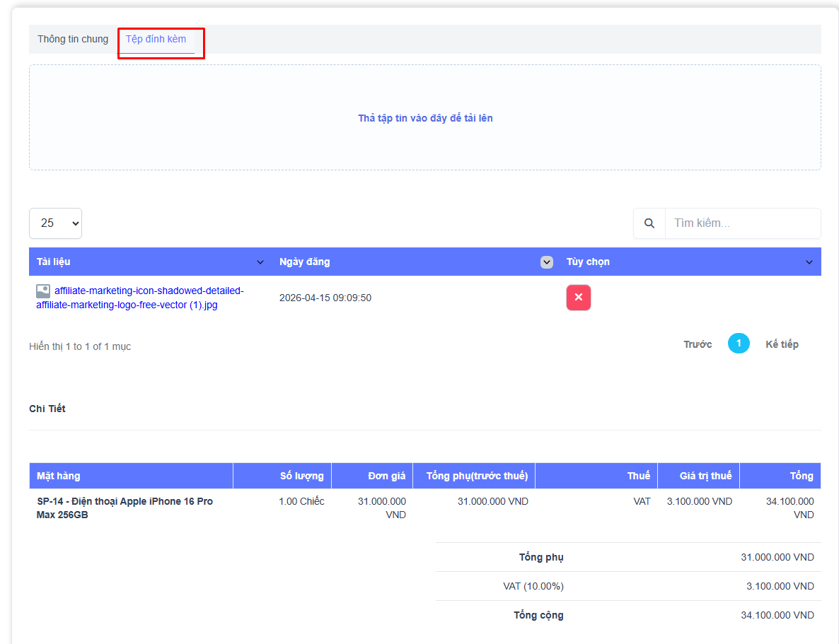
Task: Click the Đơn giá column header
Action: [x=387, y=476]
